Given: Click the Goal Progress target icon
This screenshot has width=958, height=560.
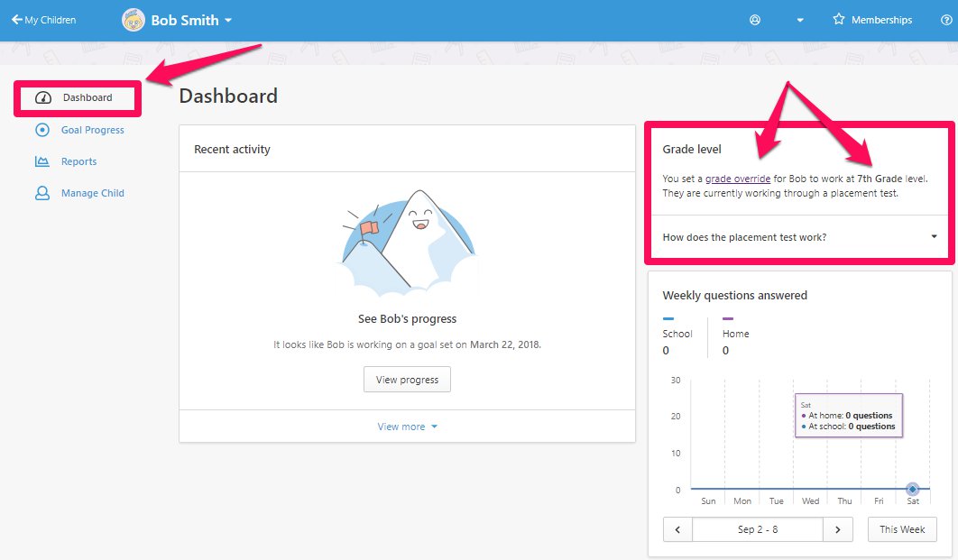Looking at the screenshot, I should (x=42, y=130).
